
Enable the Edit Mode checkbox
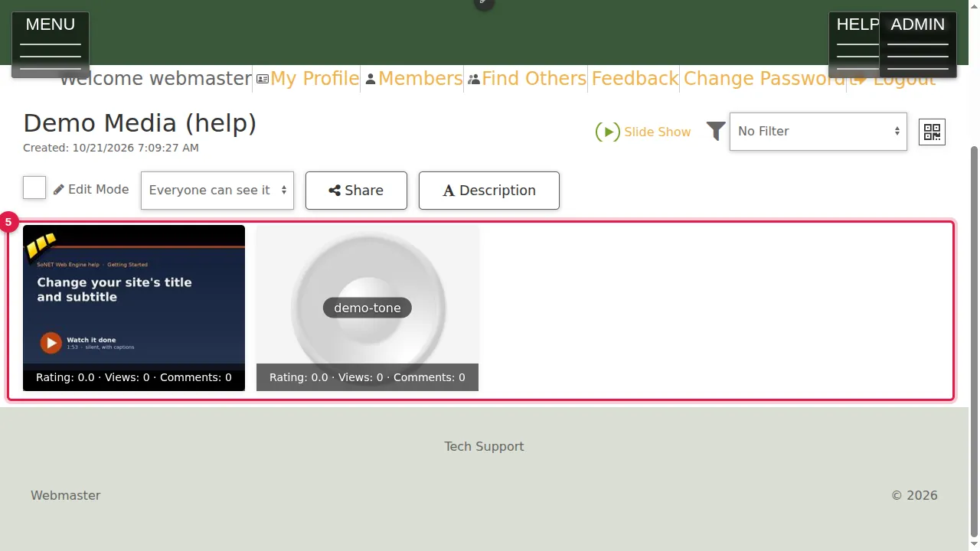coord(34,187)
